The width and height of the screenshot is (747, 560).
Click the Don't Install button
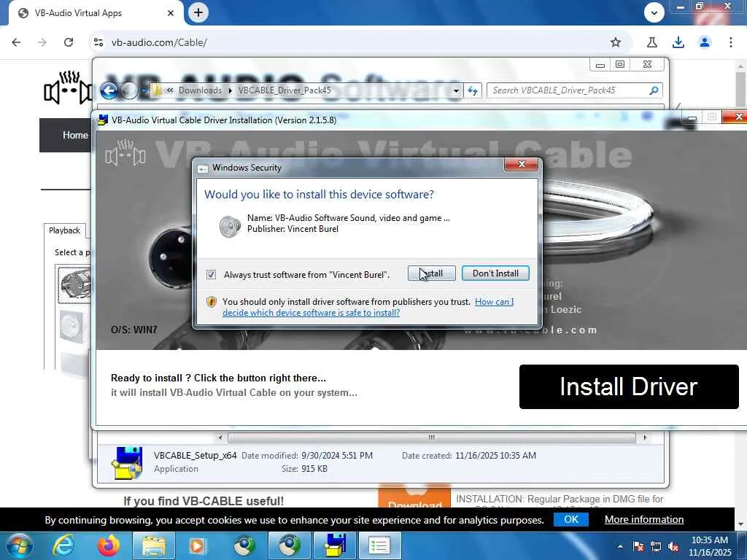[x=495, y=273]
